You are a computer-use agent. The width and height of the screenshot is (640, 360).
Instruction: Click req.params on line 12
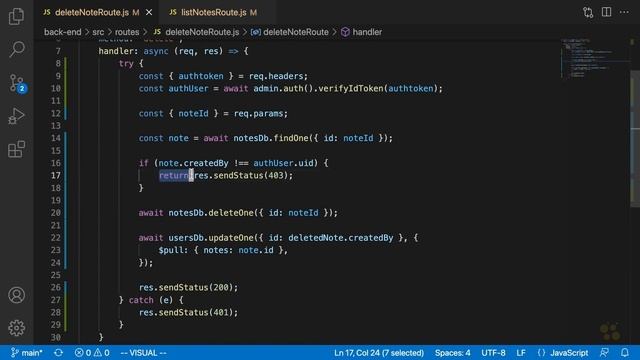point(258,113)
